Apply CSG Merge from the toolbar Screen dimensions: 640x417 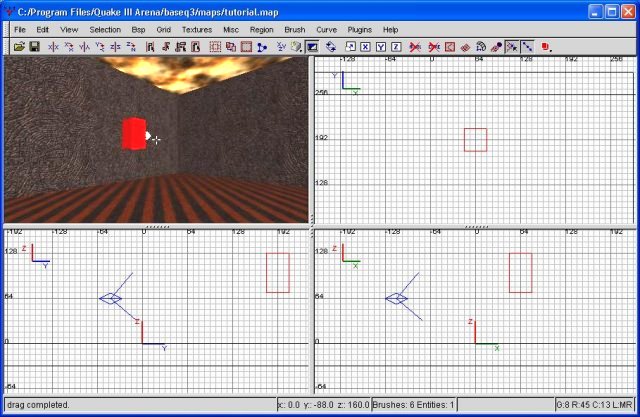tap(231, 47)
